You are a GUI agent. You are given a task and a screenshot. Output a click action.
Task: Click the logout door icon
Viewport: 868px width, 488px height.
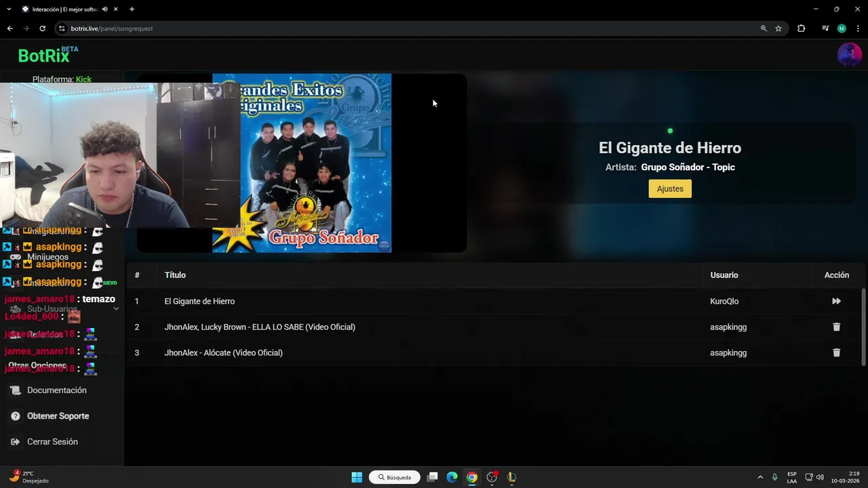click(16, 442)
